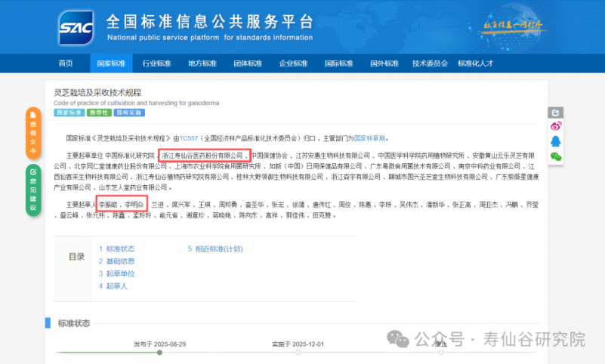Follow the TC557 committee link

(x=189, y=138)
